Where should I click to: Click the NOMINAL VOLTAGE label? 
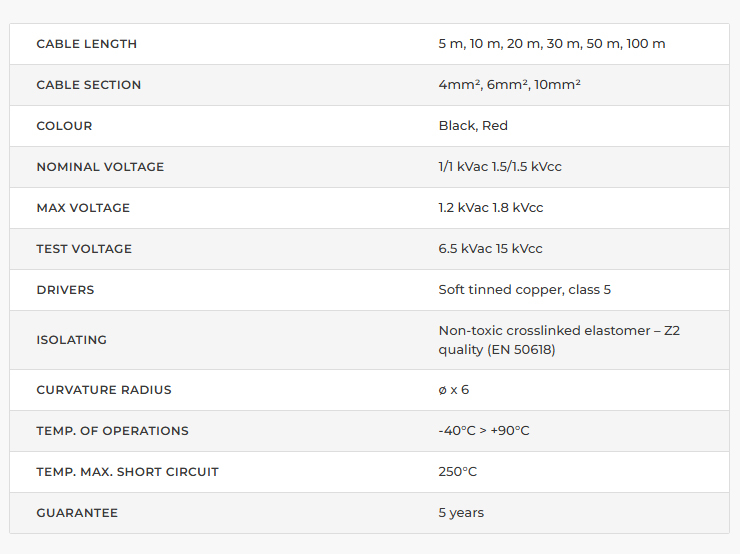pos(100,167)
